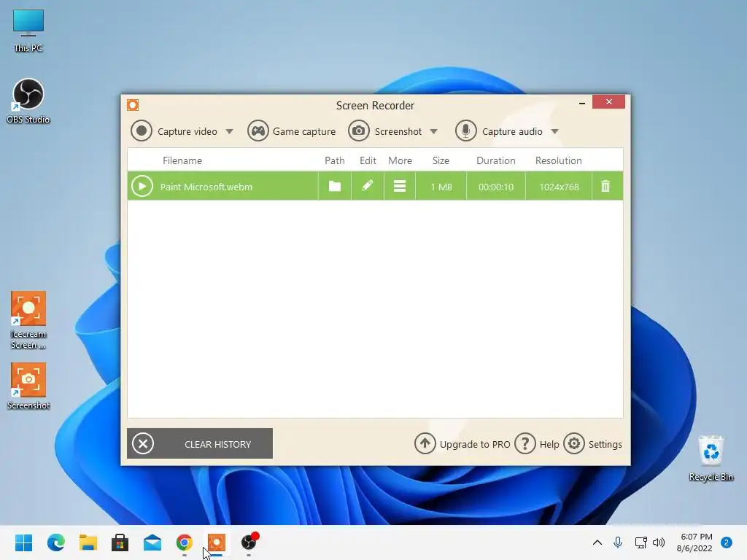Minimize the Screen Recorder window
747x560 pixels.
coord(581,102)
